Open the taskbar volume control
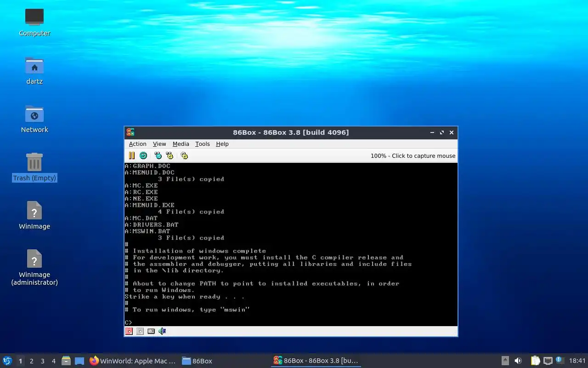 pos(518,361)
